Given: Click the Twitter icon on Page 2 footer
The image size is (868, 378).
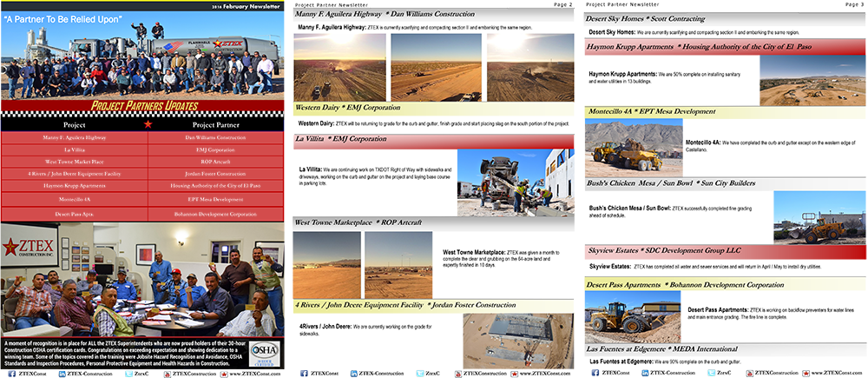Looking at the screenshot, I should [x=419, y=374].
